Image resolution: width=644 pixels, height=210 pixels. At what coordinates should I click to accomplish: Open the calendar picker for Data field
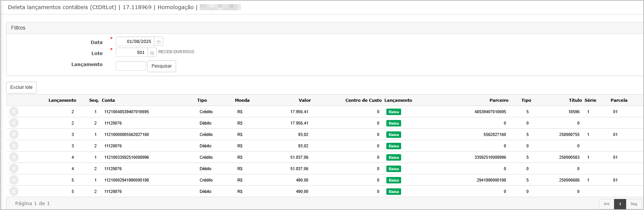[x=159, y=42]
